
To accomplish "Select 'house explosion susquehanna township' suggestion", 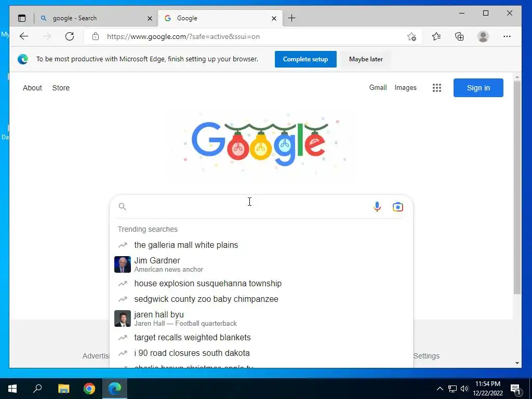I will pos(261,283).
